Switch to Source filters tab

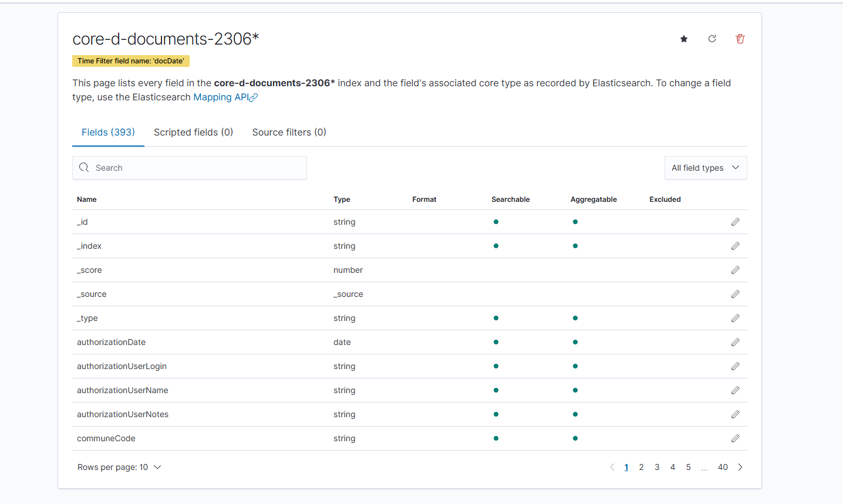click(289, 133)
